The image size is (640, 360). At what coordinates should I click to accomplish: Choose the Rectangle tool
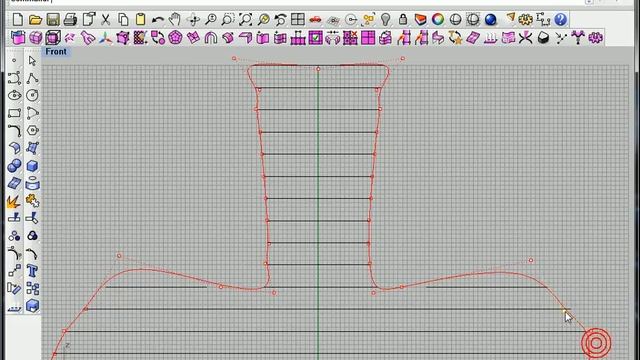[14, 113]
